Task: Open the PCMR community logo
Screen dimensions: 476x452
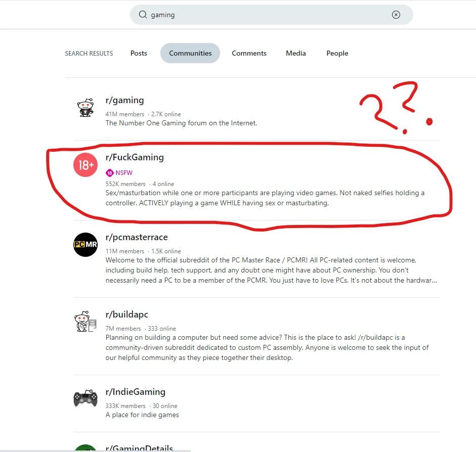Action: coord(85,245)
